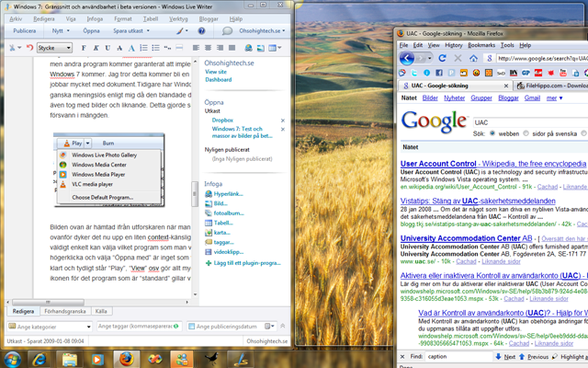Toggle italic formatting in Live Writer
This screenshot has width=588, height=368.
(x=96, y=48)
